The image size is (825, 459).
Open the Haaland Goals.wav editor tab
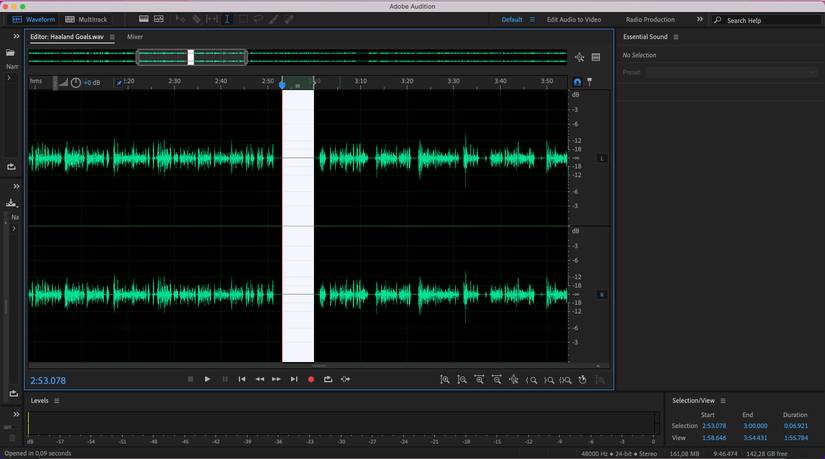[x=67, y=37]
